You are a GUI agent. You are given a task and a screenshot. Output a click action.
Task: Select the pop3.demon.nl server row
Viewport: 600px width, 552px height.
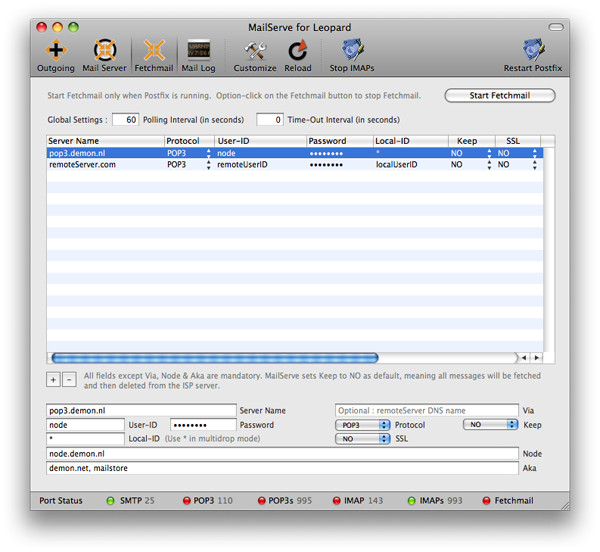[x=295, y=153]
